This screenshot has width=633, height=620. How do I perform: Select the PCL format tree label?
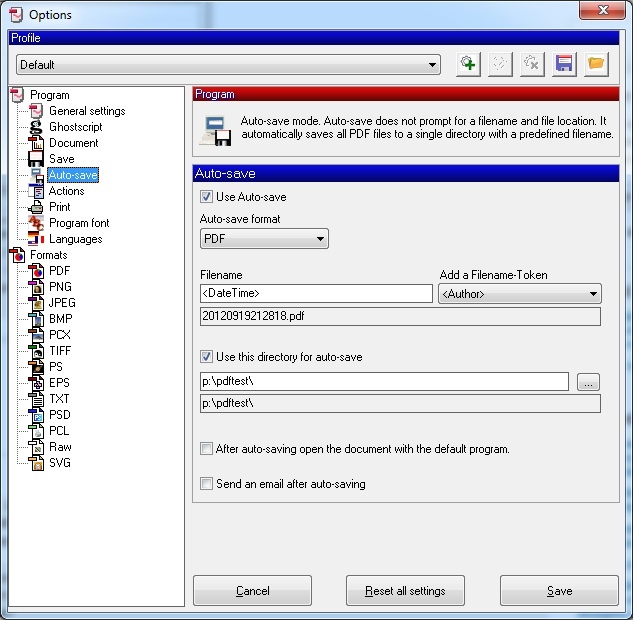click(59, 431)
